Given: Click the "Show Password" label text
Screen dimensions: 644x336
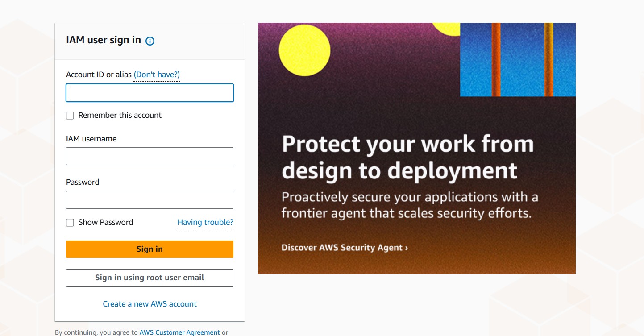Looking at the screenshot, I should [105, 222].
